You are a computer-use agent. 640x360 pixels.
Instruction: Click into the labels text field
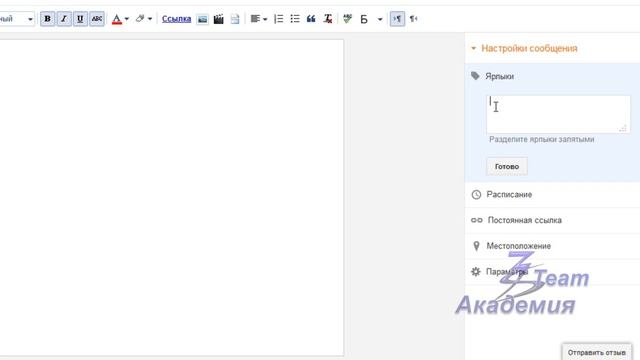[558, 114]
